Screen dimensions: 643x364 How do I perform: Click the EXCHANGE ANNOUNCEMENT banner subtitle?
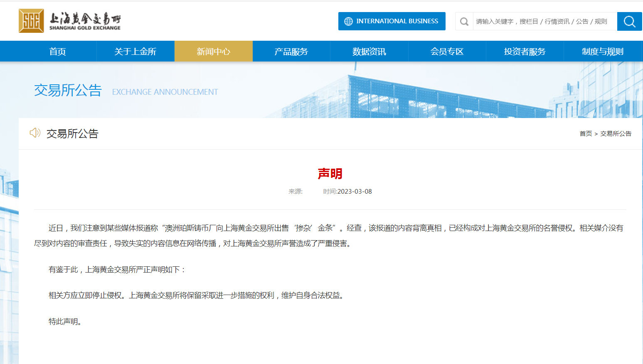pyautogui.click(x=165, y=92)
